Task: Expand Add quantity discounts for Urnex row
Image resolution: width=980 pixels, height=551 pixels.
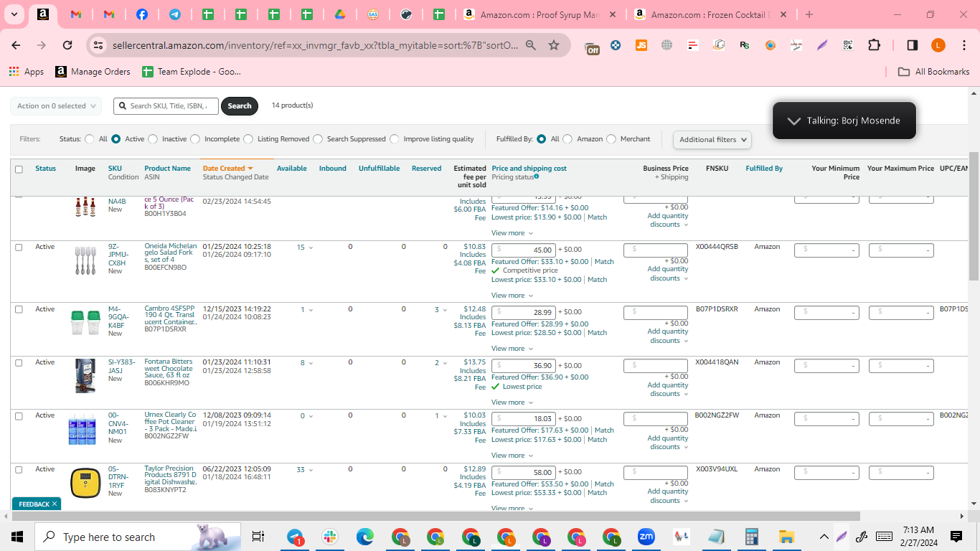Action: (668, 443)
